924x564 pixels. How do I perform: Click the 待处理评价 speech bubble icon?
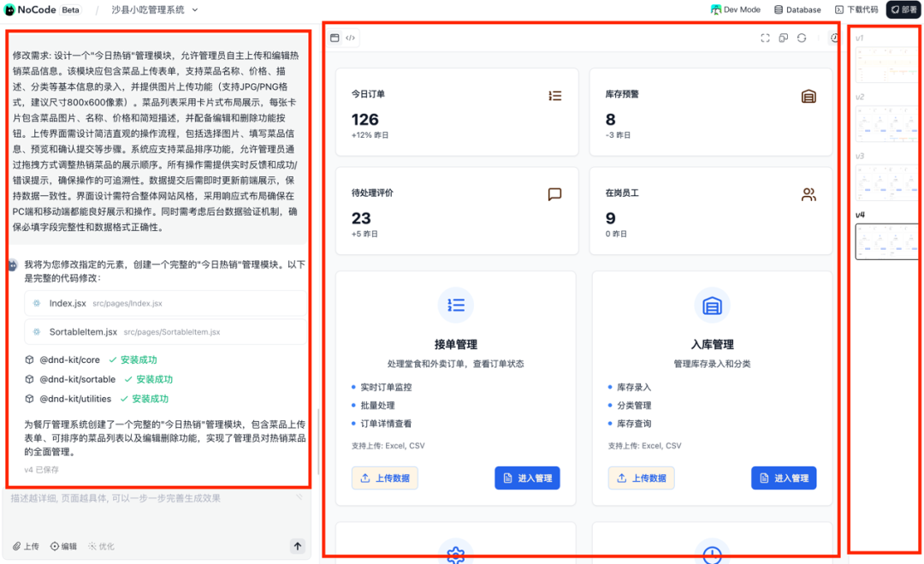(x=554, y=193)
